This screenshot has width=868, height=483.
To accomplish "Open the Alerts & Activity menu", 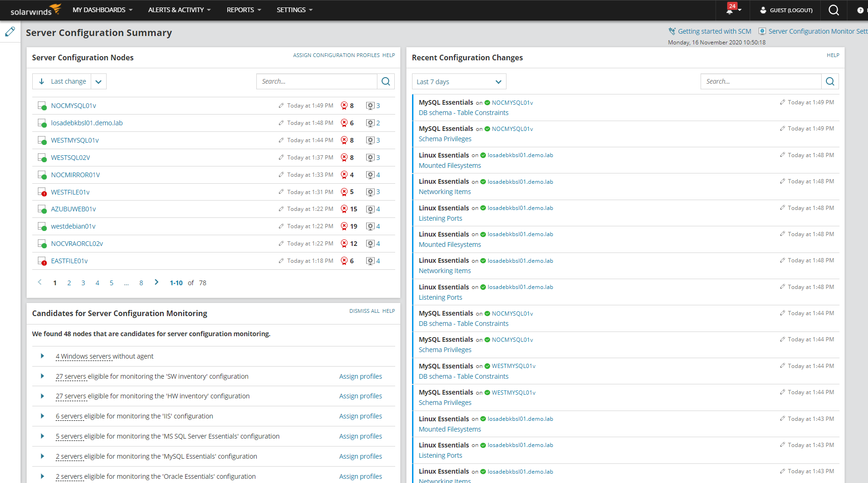I will click(179, 10).
